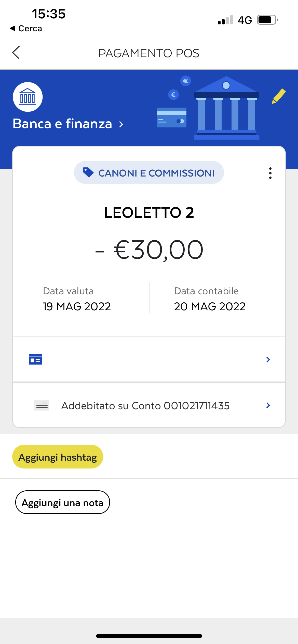Tap Addebitato su Conto 001021711435 text
Viewport: 298px width, 644px height.
pos(145,406)
